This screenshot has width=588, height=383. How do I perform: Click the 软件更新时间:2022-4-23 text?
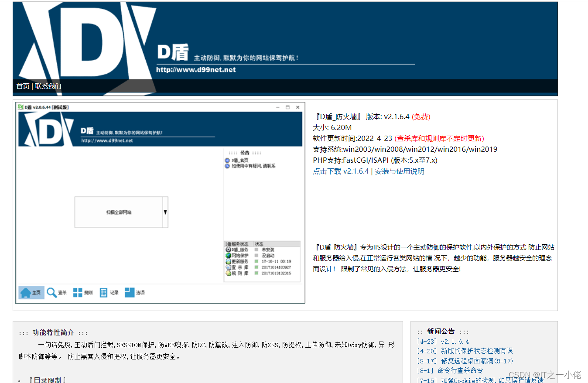(x=352, y=138)
